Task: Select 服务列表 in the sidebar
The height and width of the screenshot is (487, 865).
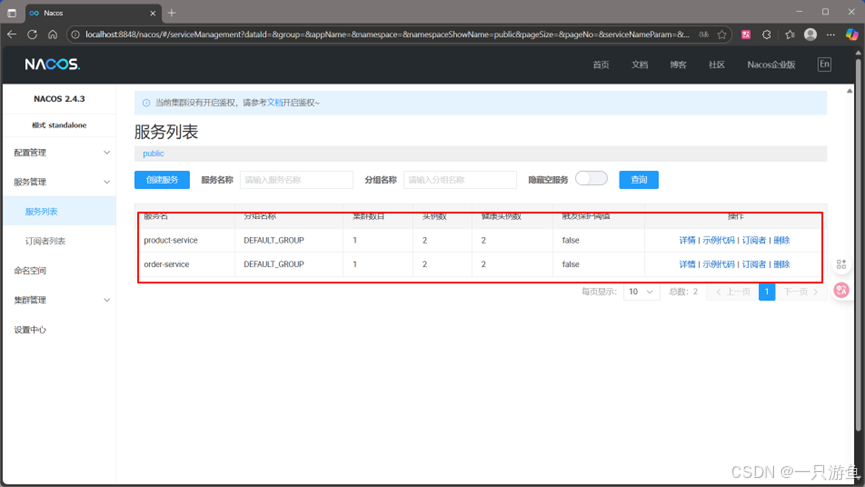Action: click(60, 211)
